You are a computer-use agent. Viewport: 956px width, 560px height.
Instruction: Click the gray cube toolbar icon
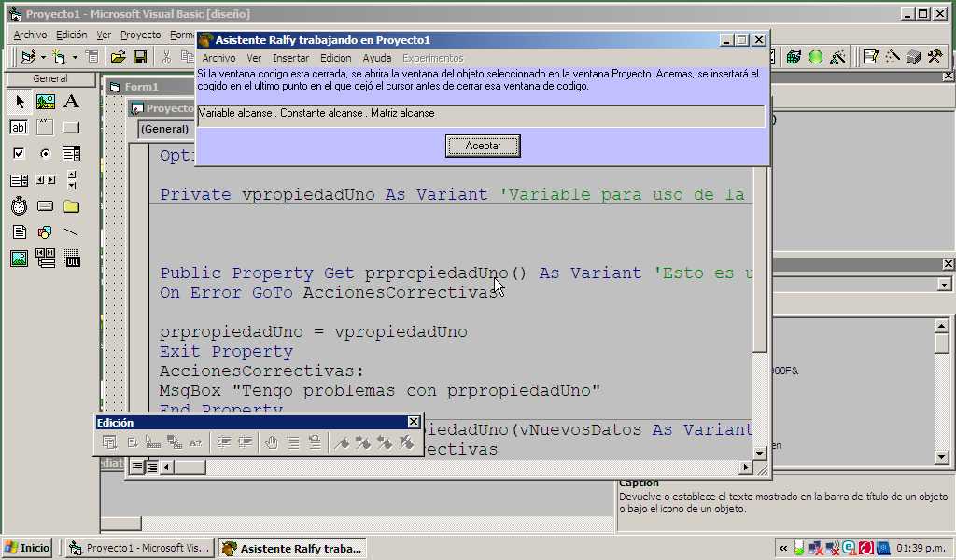[913, 57]
